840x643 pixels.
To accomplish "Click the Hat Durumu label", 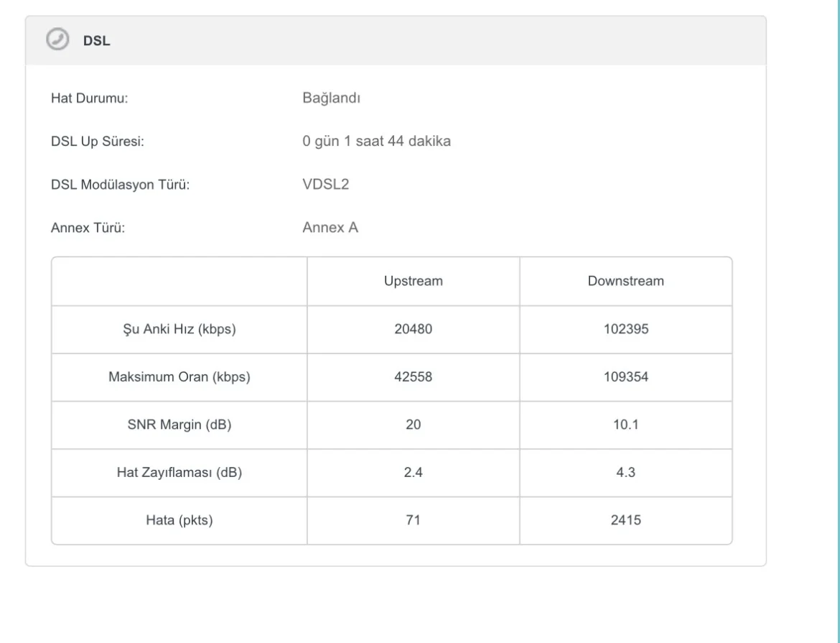I will (x=89, y=98).
